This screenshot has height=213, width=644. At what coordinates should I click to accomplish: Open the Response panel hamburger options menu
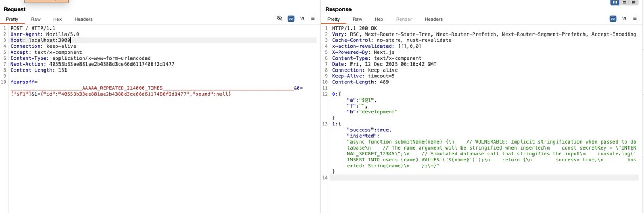pos(634,19)
